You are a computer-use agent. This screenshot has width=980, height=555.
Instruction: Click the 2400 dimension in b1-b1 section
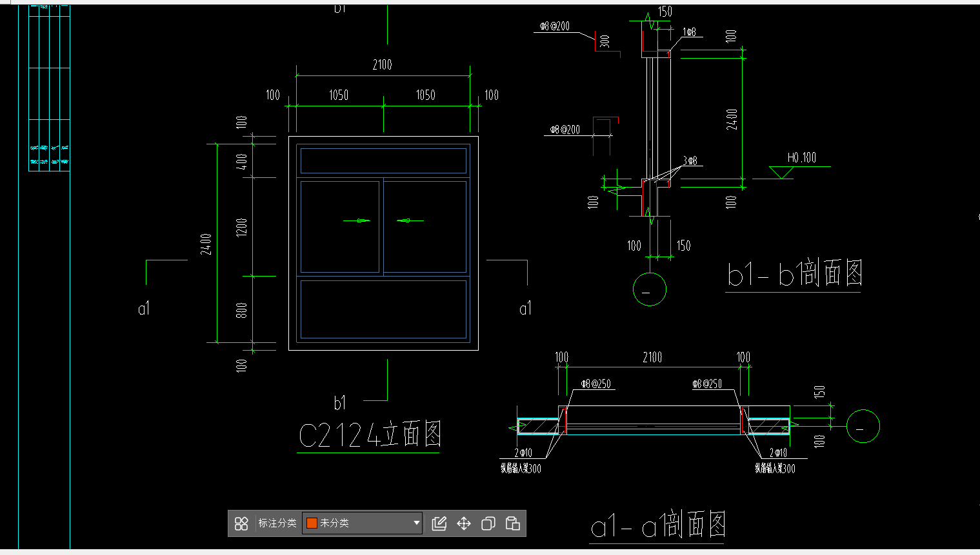point(732,119)
